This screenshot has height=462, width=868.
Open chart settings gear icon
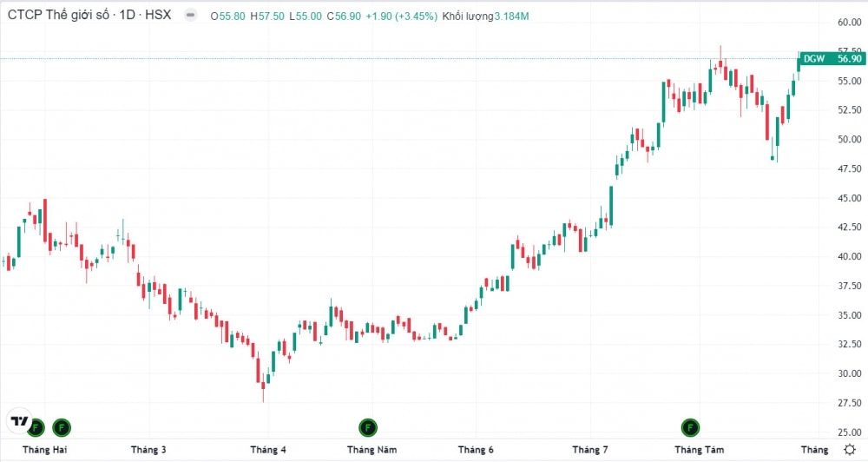[x=849, y=449]
